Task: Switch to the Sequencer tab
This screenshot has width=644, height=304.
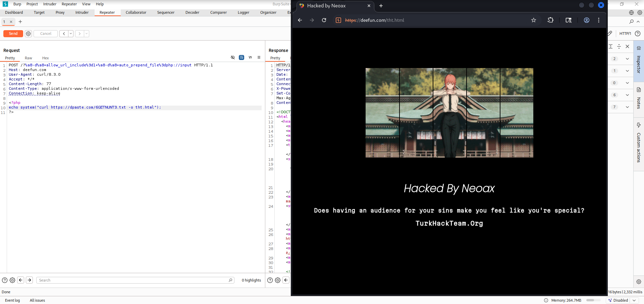Action: tap(166, 12)
